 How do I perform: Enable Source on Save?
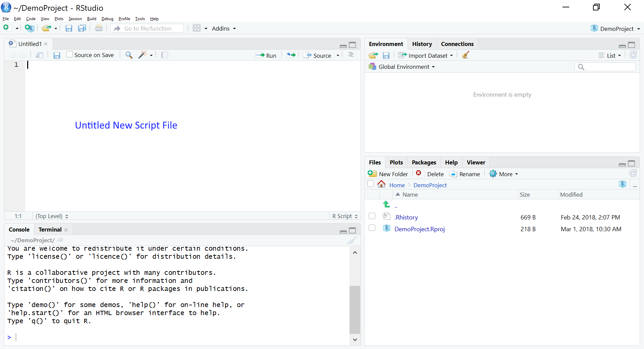(69, 54)
